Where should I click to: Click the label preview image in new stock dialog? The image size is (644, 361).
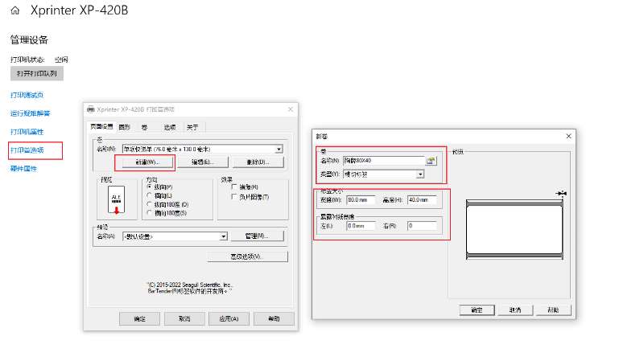click(x=514, y=230)
